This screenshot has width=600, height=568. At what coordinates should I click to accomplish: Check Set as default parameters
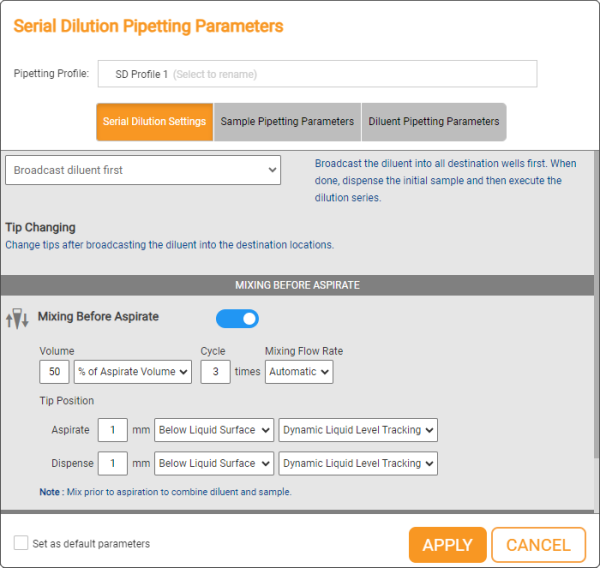click(x=21, y=543)
